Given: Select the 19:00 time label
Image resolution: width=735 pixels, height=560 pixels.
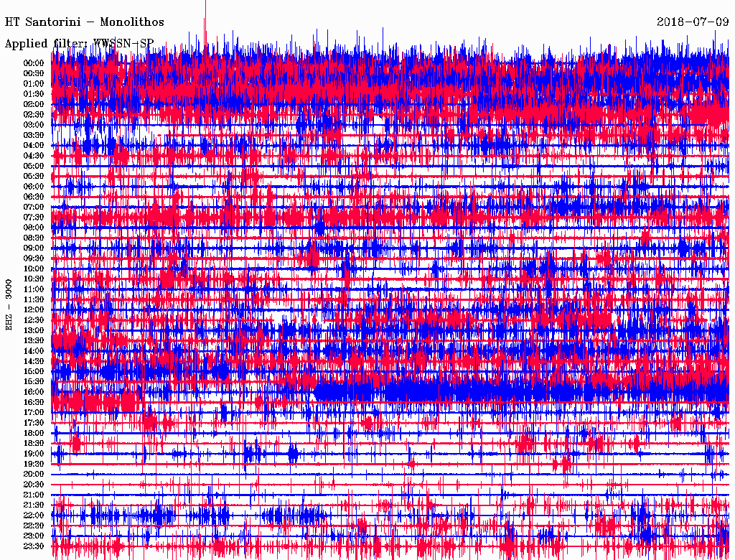Looking at the screenshot, I should 34,454.
